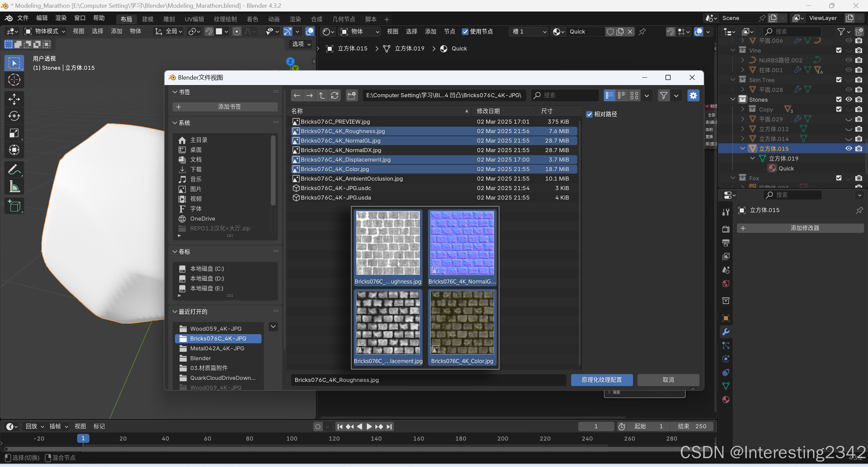
Task: Collapse the Stones collection in outliner
Action: click(x=733, y=99)
